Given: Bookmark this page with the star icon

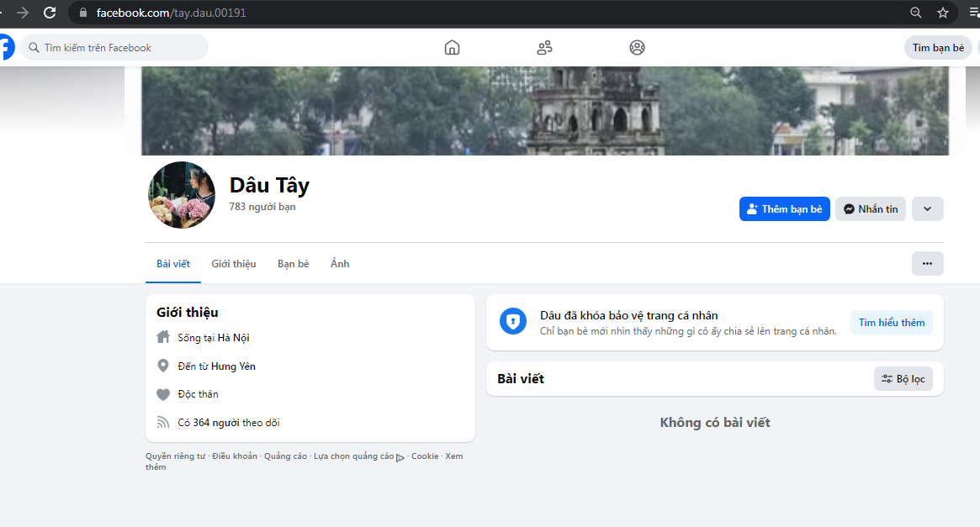Looking at the screenshot, I should [943, 13].
